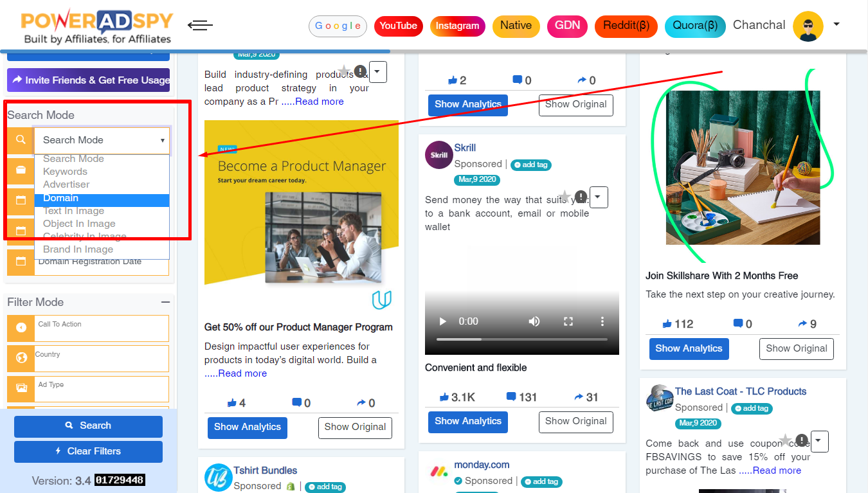Show Original for Product Manager ad

pyautogui.click(x=355, y=427)
